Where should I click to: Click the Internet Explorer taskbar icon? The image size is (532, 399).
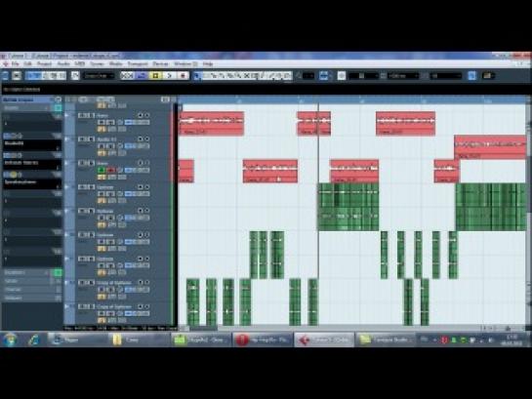(x=34, y=339)
